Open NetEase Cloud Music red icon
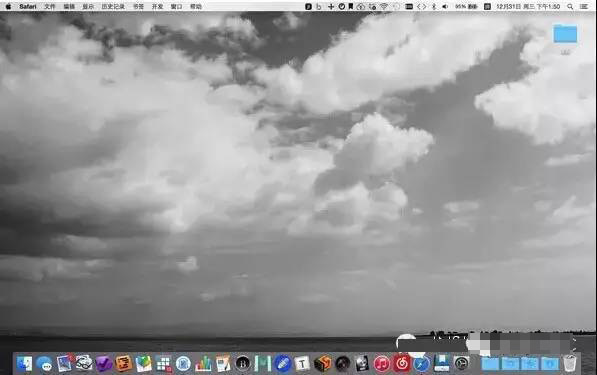Viewport: 597px width, 375px height. click(402, 364)
